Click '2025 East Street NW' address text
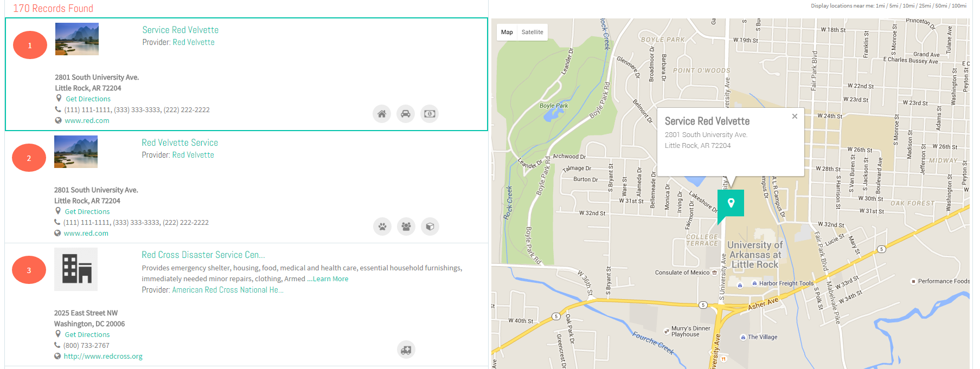980x369 pixels. [86, 313]
